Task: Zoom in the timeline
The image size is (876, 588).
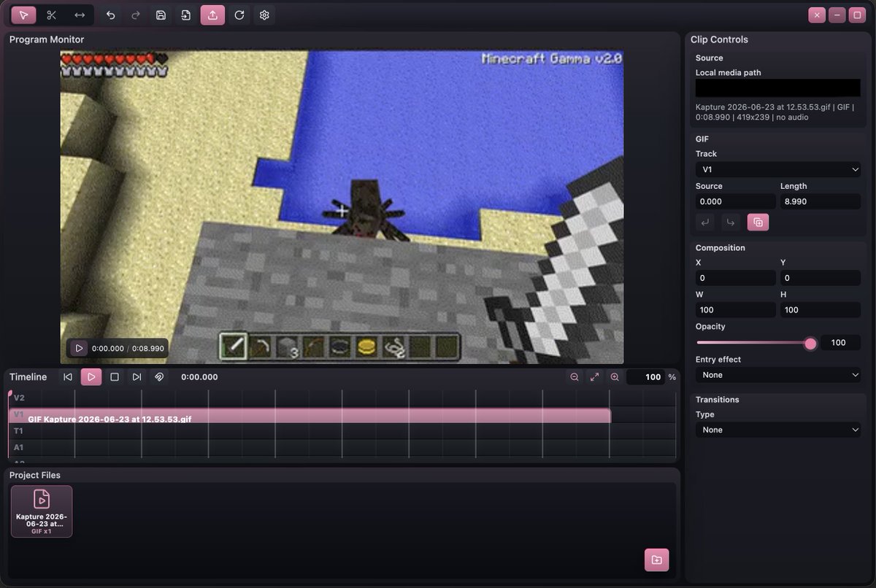Action: point(615,377)
